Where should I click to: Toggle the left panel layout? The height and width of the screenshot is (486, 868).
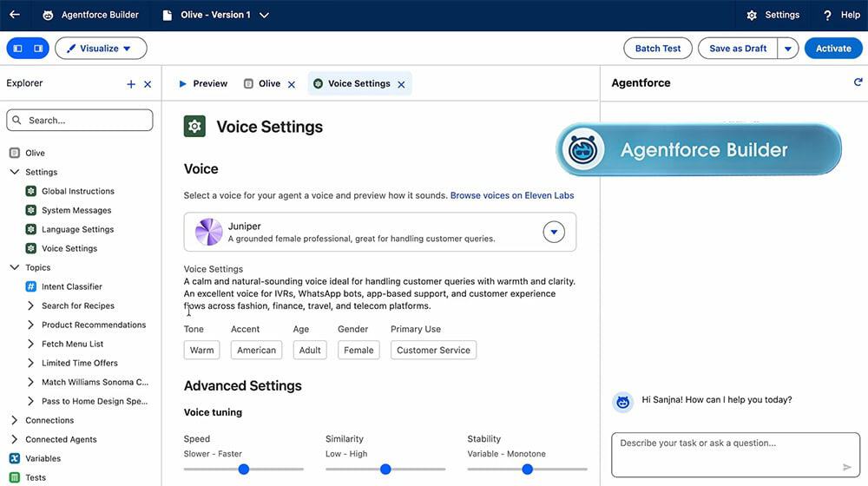[x=17, y=48]
